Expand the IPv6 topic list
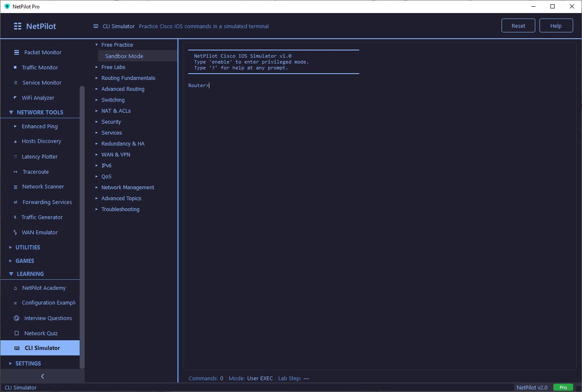This screenshot has width=582, height=392. [x=106, y=165]
